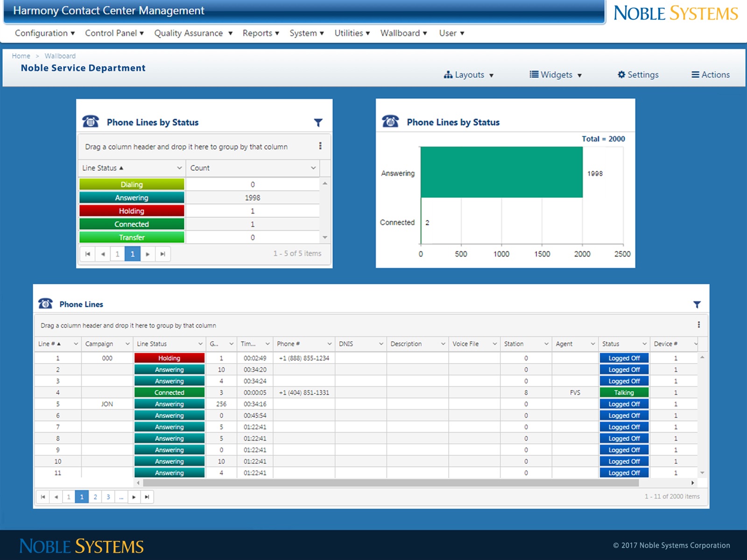The height and width of the screenshot is (560, 747).
Task: Click green Talking status on line 4
Action: pyautogui.click(x=624, y=392)
